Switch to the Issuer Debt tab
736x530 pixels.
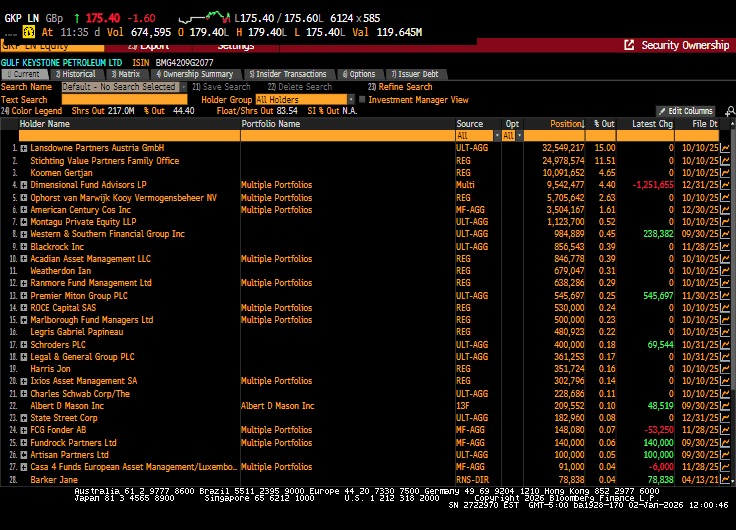415,74
